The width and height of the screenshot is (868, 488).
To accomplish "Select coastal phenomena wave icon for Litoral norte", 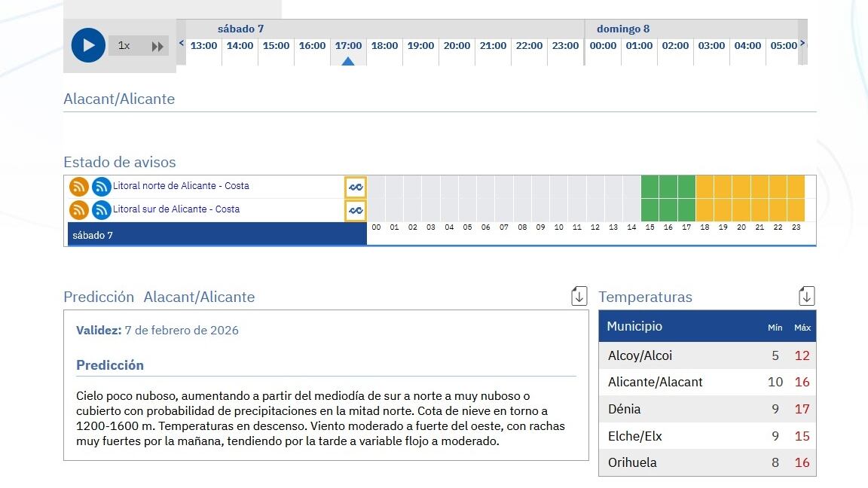I will pos(355,186).
